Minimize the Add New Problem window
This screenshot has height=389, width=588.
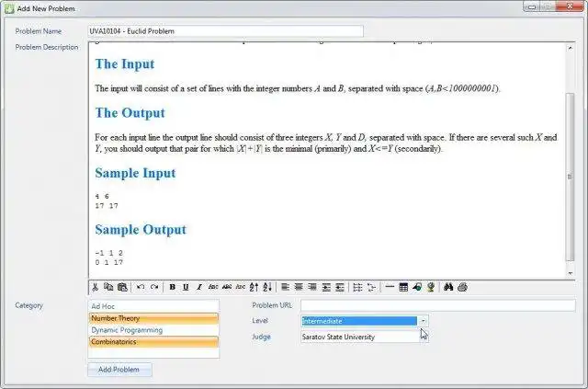pos(531,6)
